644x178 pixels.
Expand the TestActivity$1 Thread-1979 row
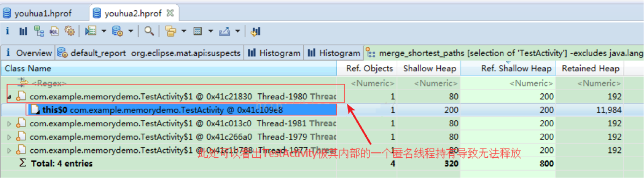(9, 137)
